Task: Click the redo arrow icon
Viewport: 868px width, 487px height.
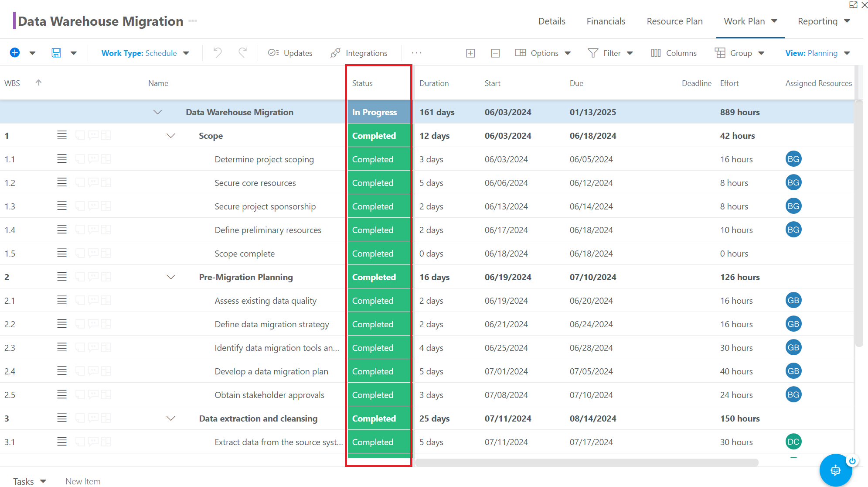Action: (243, 53)
